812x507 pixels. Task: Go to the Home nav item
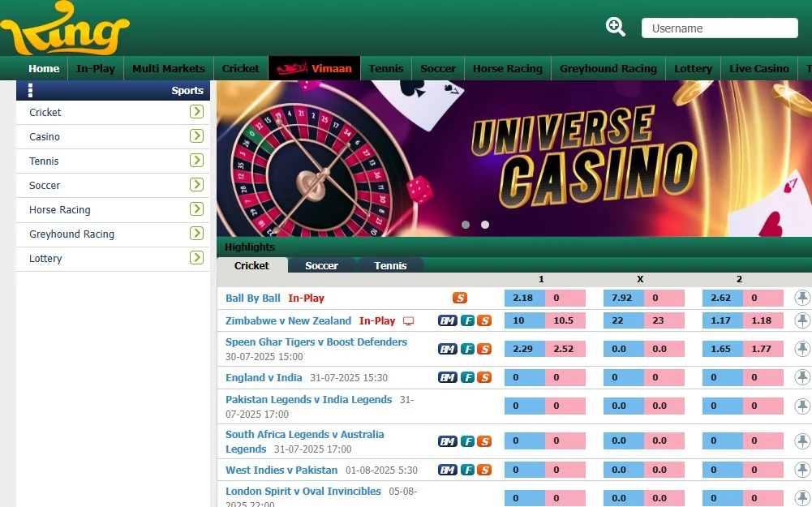point(44,68)
